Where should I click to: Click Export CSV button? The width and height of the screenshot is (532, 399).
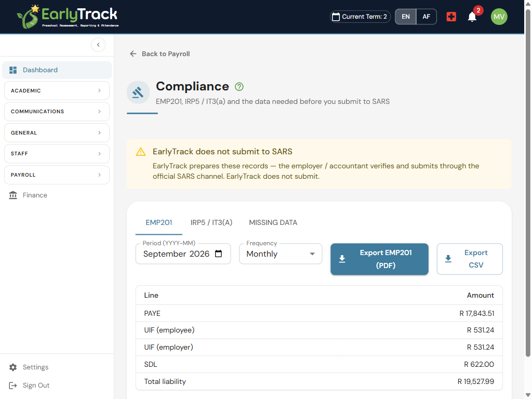(470, 259)
